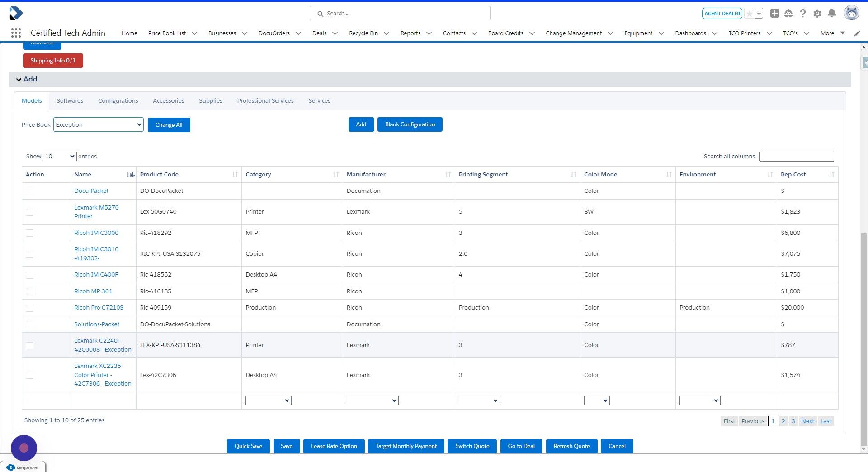Open the Trailhead learning icon
The height and width of the screenshot is (472, 868).
coord(788,13)
